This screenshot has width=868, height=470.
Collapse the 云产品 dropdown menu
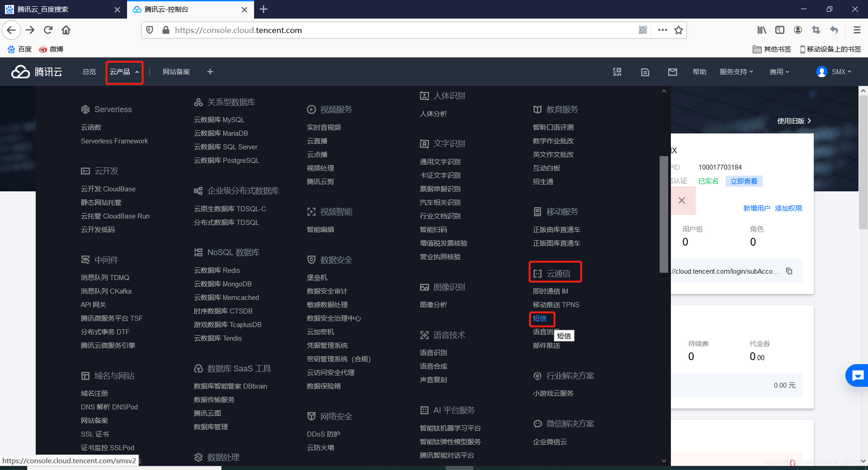(x=124, y=72)
